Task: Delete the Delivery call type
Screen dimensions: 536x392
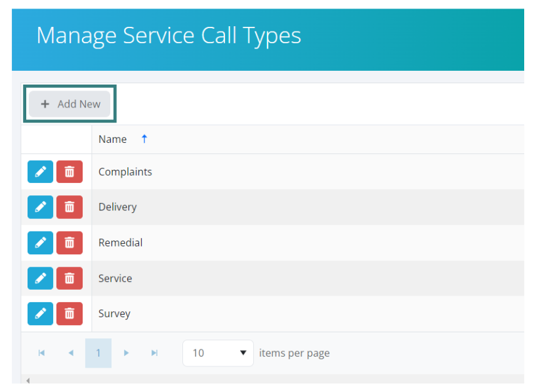Action: pyautogui.click(x=70, y=207)
